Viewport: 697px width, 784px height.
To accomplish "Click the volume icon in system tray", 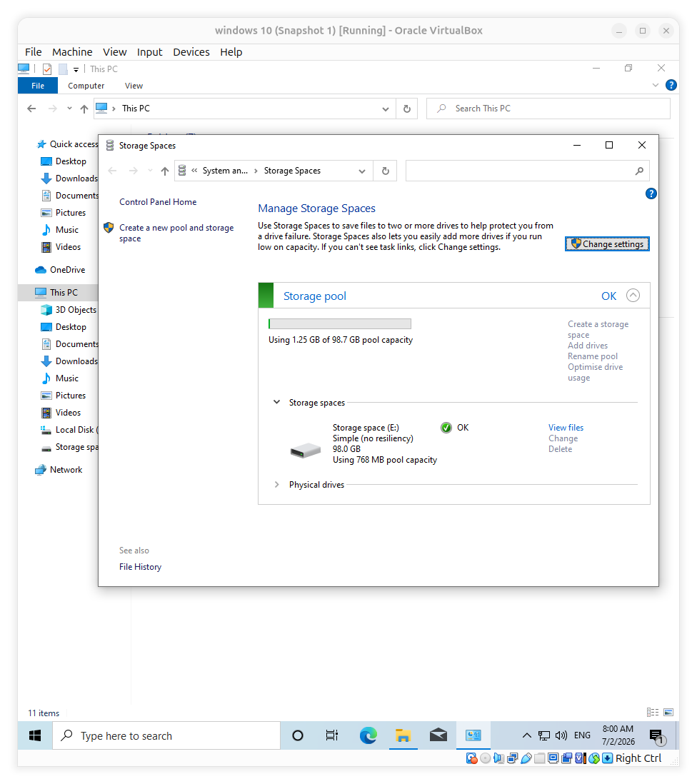I will pyautogui.click(x=561, y=735).
